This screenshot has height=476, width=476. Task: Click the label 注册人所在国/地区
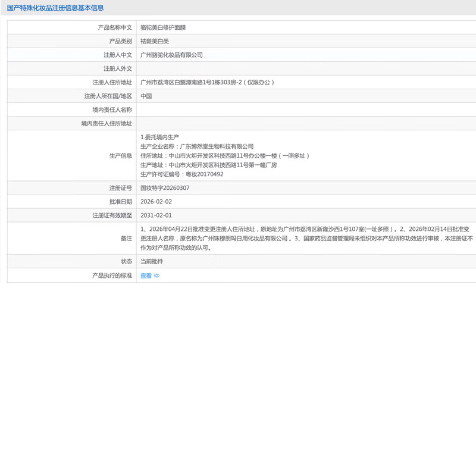(x=108, y=96)
